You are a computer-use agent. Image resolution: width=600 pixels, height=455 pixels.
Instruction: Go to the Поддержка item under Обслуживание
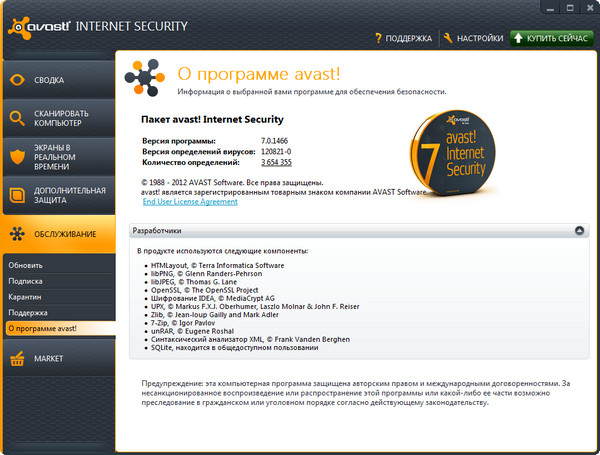click(28, 313)
